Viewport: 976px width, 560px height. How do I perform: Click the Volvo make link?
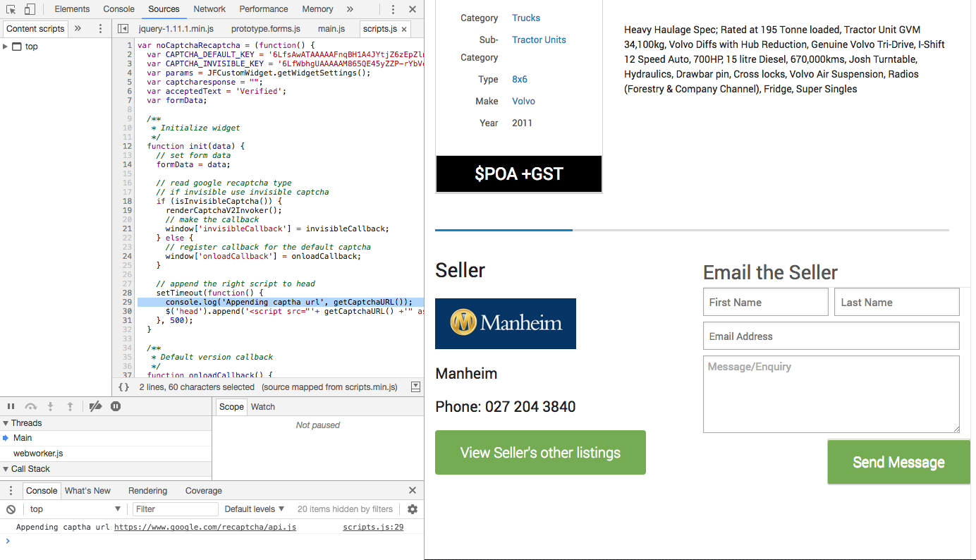tap(523, 102)
